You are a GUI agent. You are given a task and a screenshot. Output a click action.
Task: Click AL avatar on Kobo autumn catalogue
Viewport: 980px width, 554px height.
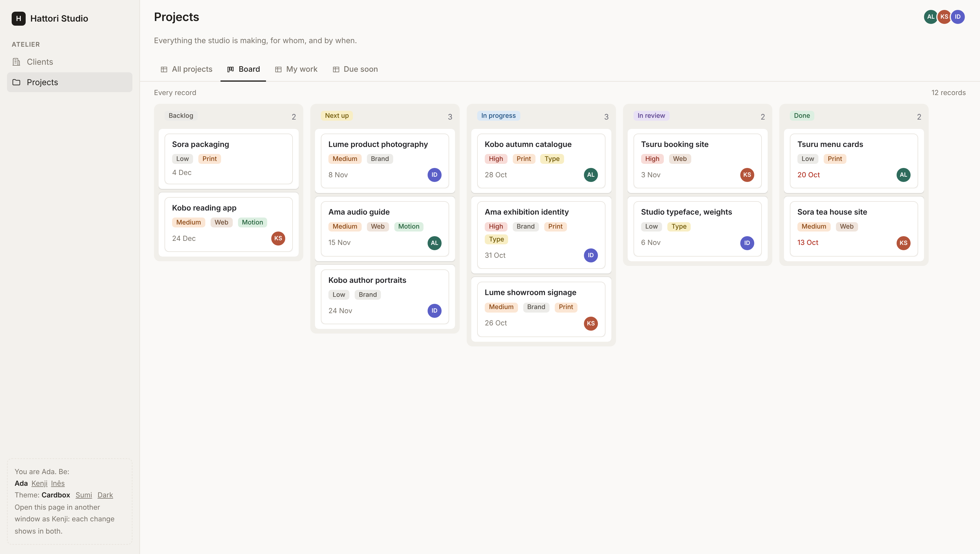[591, 175]
